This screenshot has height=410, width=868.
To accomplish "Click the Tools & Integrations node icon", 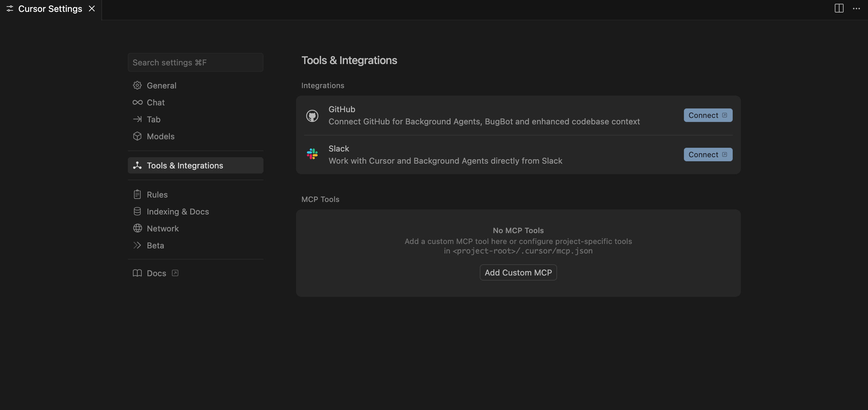I will click(137, 165).
